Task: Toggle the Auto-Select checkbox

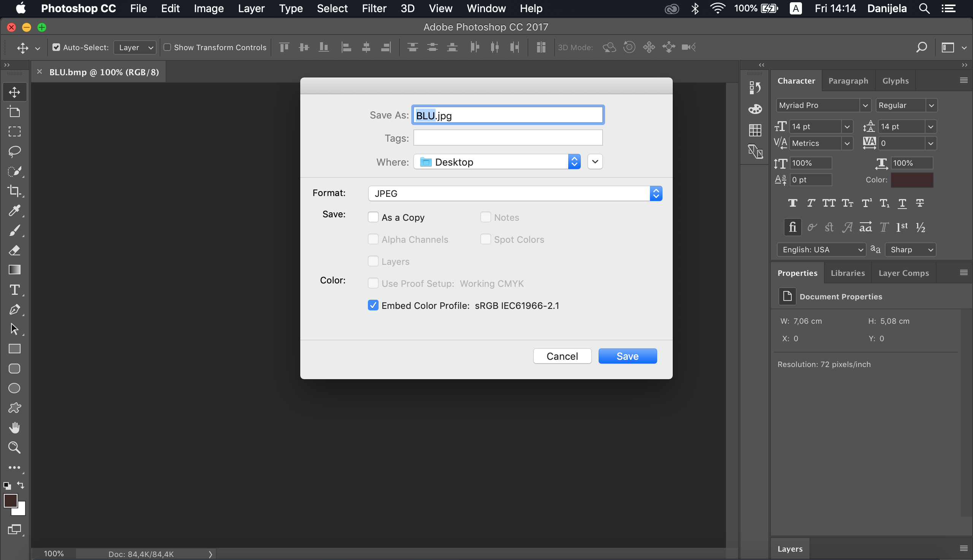Action: [56, 47]
